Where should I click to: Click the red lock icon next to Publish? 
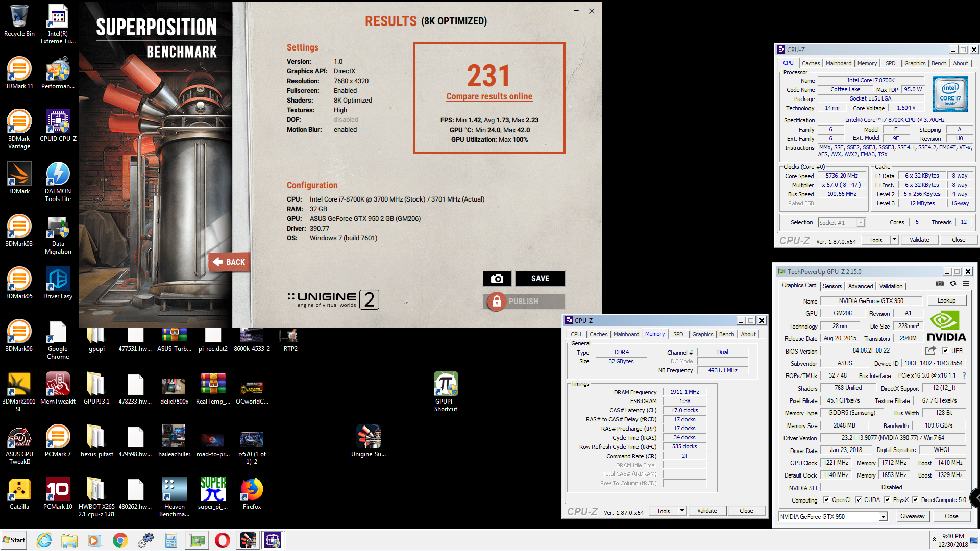tap(497, 302)
